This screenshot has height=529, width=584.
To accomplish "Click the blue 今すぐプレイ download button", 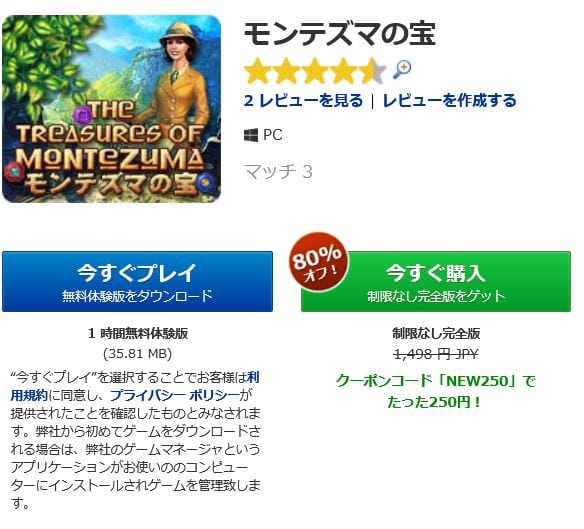I will click(x=137, y=282).
